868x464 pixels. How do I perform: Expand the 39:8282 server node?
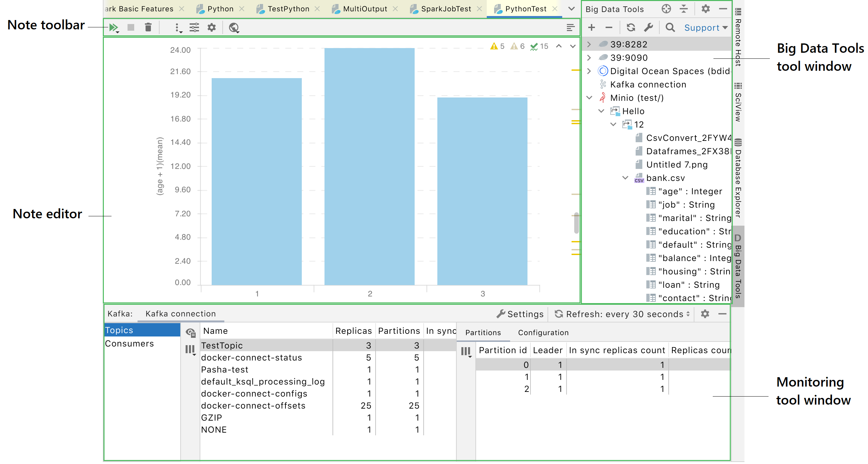pyautogui.click(x=589, y=44)
